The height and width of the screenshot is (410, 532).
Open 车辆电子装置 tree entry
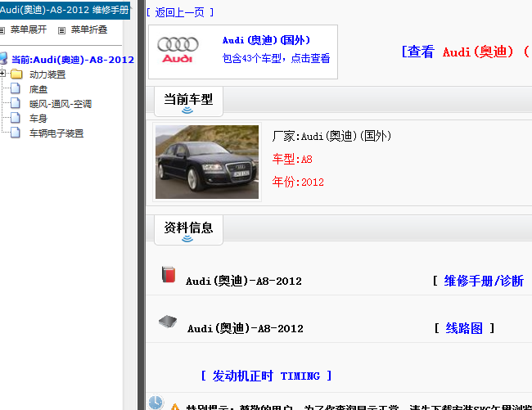pyautogui.click(x=56, y=133)
